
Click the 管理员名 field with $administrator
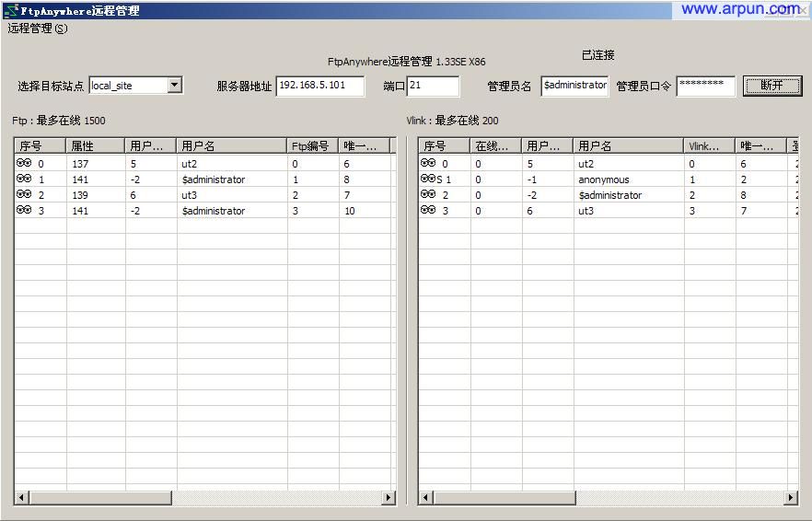[x=574, y=86]
